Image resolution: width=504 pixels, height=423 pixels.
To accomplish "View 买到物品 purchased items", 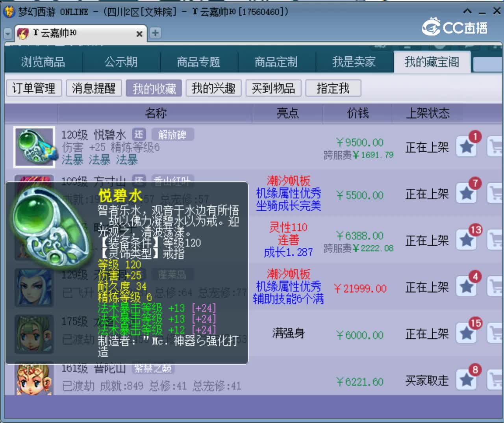I will 273,88.
